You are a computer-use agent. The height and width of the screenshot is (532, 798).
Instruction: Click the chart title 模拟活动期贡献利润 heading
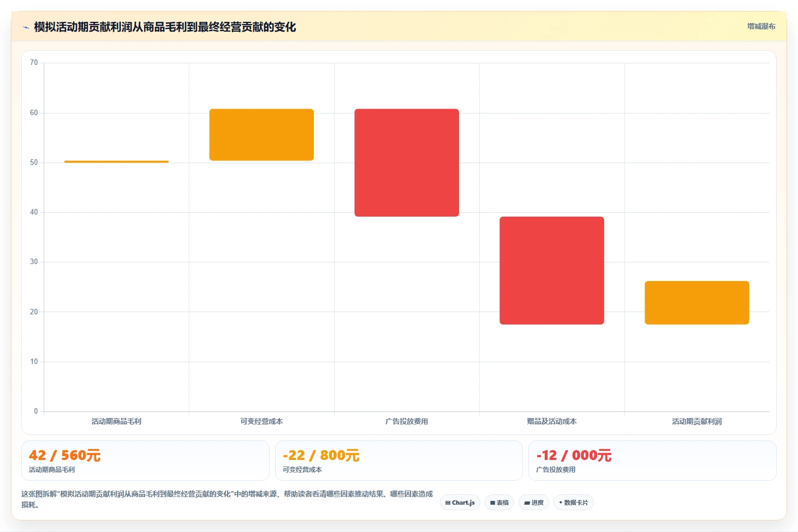(165, 27)
